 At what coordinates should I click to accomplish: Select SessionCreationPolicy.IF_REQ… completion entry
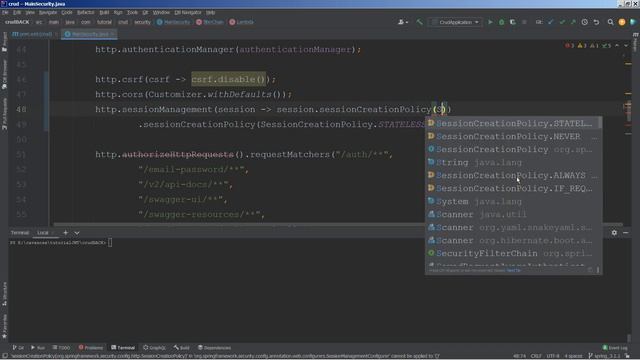(513, 188)
